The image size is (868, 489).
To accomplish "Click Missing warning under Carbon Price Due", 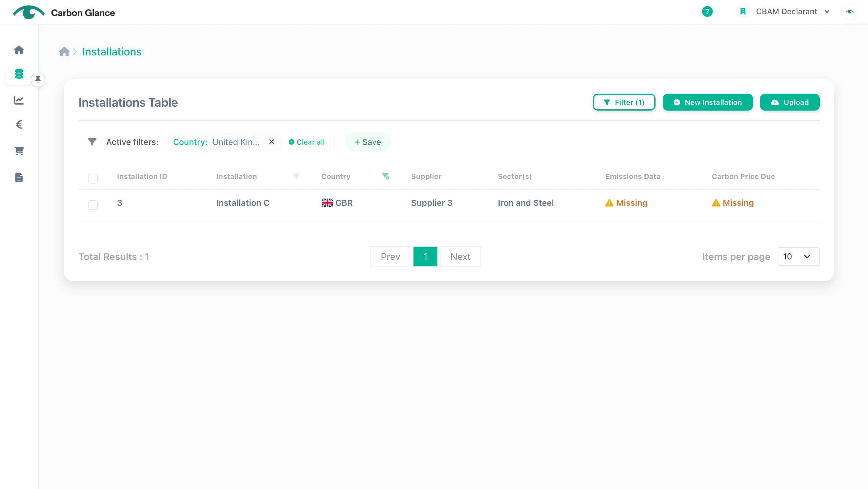I will [733, 203].
